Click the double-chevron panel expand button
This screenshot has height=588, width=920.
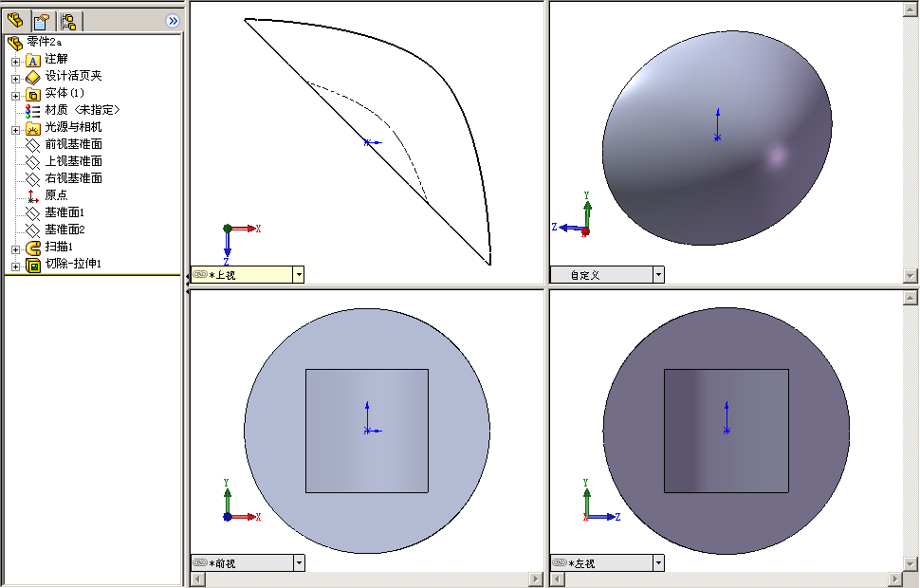pyautogui.click(x=173, y=21)
